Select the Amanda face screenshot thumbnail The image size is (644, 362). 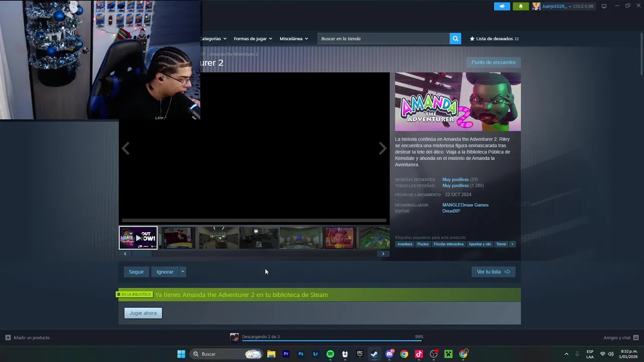tap(340, 238)
